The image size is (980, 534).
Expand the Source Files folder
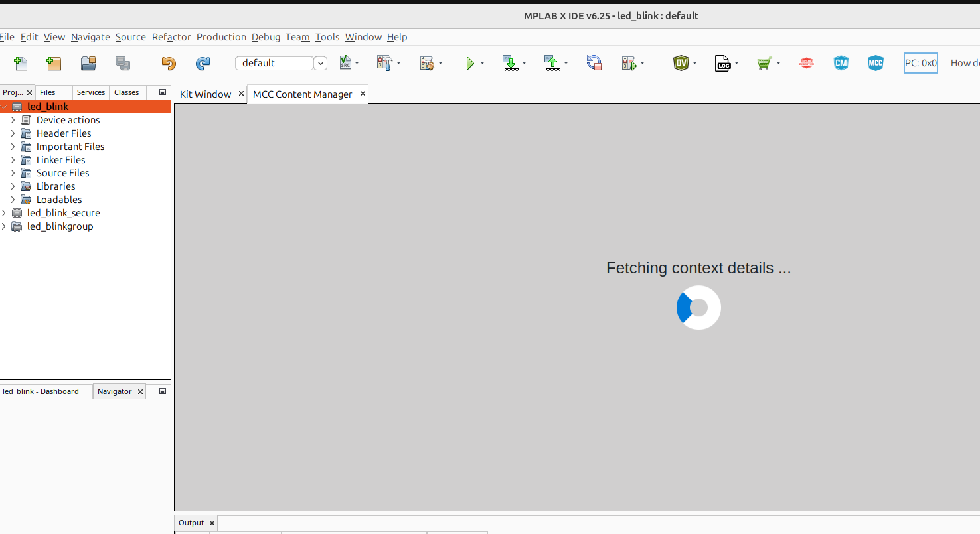[13, 173]
